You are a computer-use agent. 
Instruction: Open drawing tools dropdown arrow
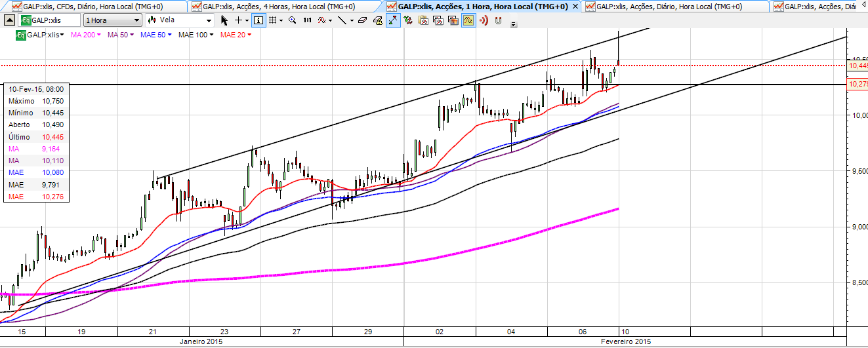coord(352,20)
